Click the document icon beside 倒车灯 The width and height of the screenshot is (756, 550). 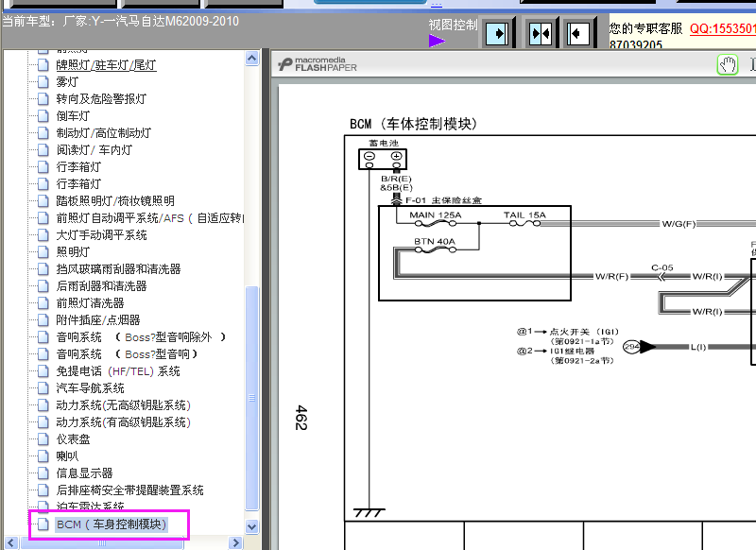pyautogui.click(x=42, y=115)
